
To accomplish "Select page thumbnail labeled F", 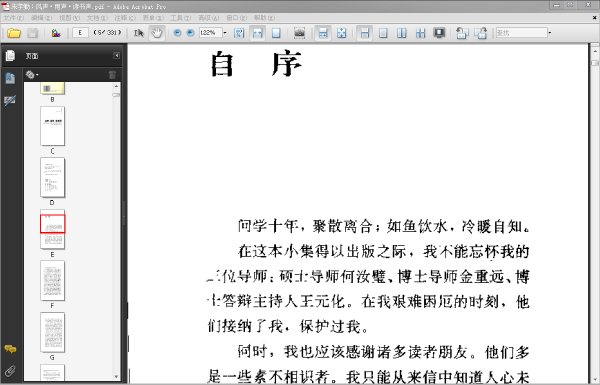I will click(x=52, y=281).
